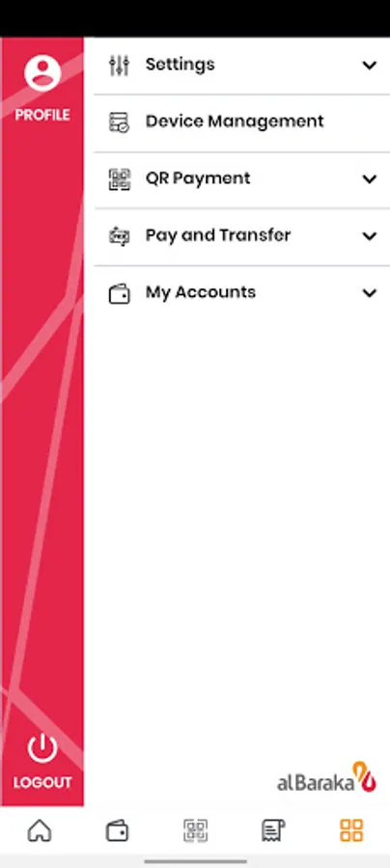Open the wallet tab in bottom bar
The width and height of the screenshot is (390, 868).
point(118,831)
